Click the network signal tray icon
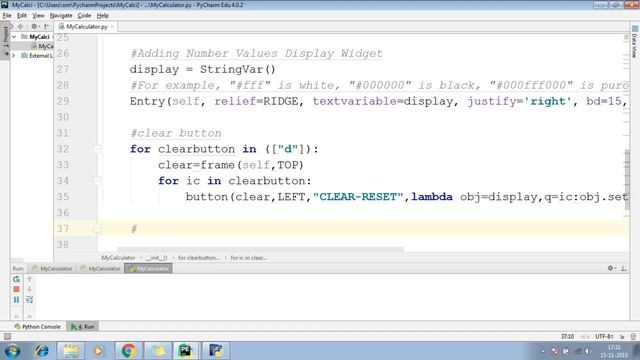This screenshot has height=360, width=640. point(577,351)
